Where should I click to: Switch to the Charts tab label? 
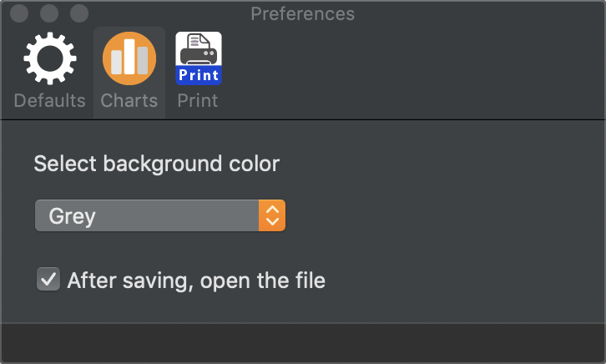[129, 101]
